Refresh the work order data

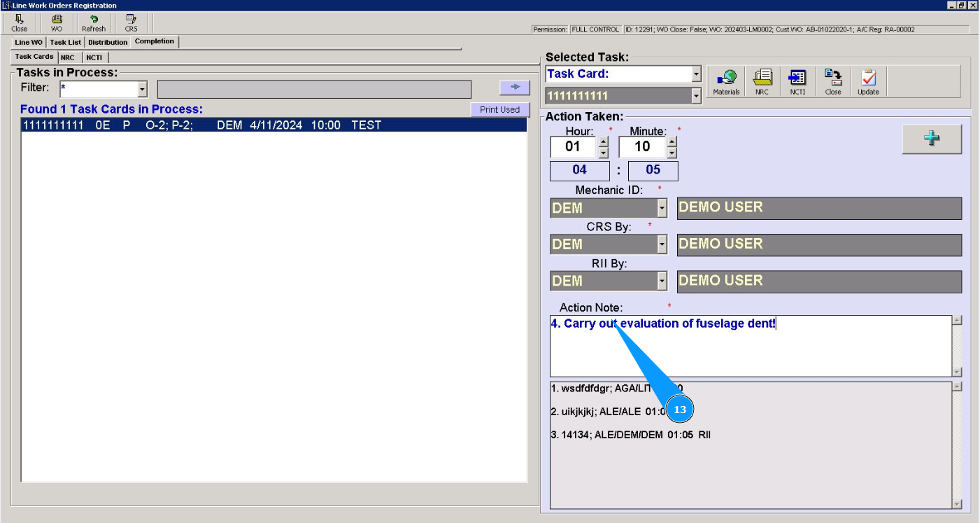[x=94, y=23]
